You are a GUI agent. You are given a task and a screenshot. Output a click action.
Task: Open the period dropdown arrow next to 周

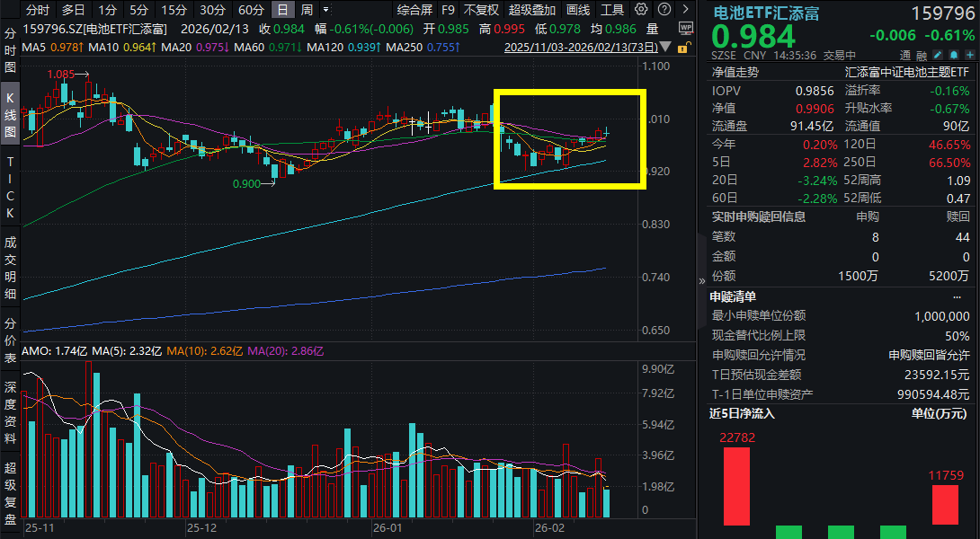325,9
